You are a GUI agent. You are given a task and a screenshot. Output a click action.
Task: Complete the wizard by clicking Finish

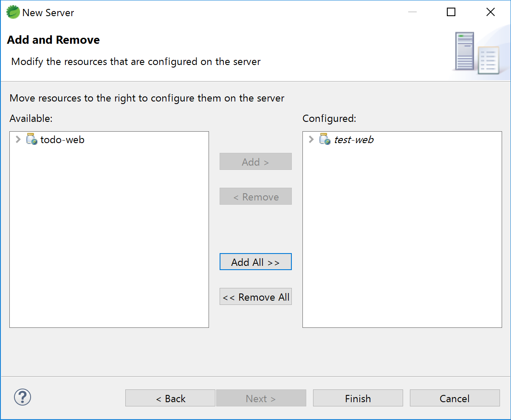[x=358, y=398]
